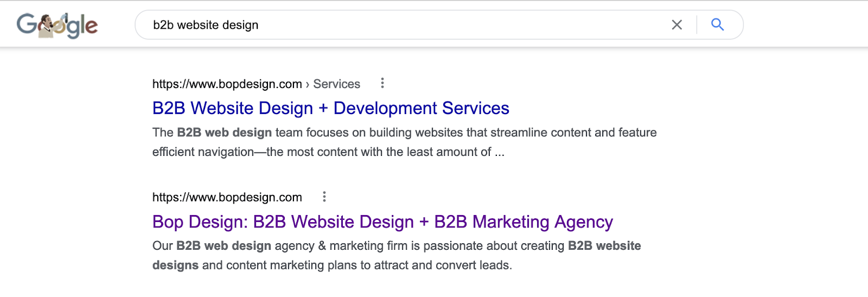Open 'B2B Website Design + Development Services' result
The width and height of the screenshot is (868, 297).
(330, 108)
